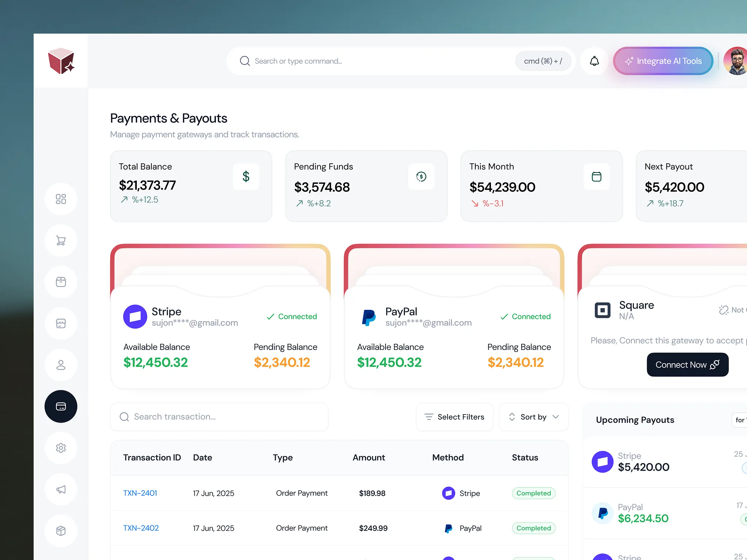Select the active payments card sidebar icon
This screenshot has height=560, width=747.
click(61, 407)
